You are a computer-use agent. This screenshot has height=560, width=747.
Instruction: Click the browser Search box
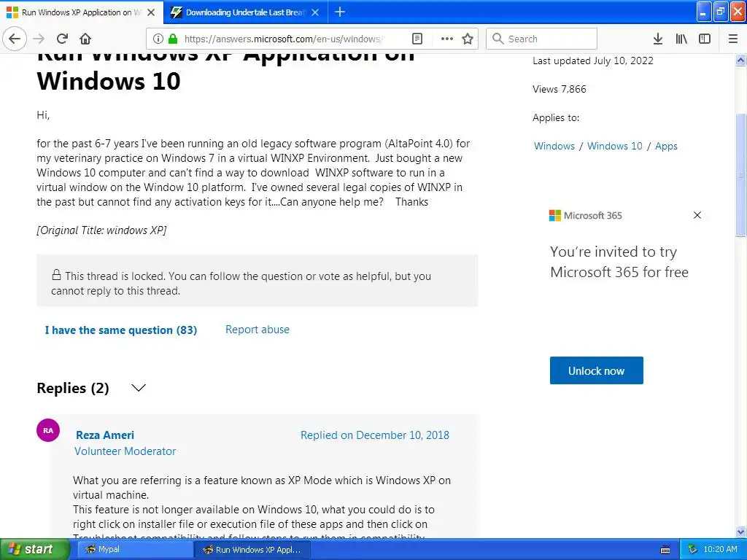coord(541,39)
